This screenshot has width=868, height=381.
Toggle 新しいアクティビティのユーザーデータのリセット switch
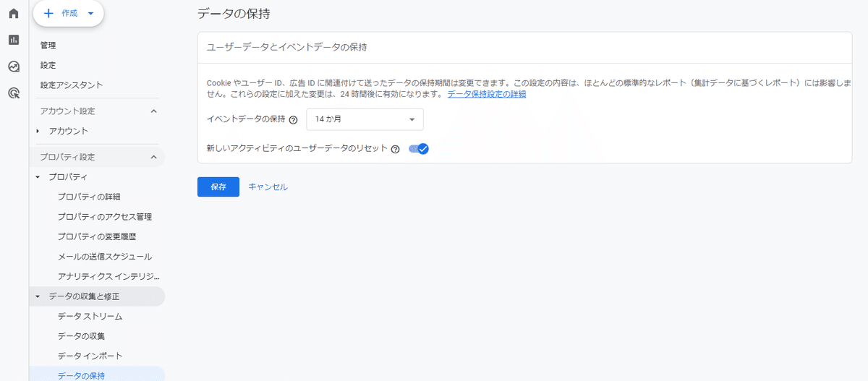tap(419, 149)
